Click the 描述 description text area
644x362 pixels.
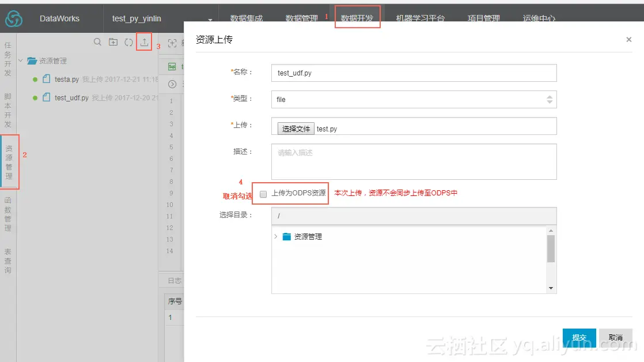(414, 161)
